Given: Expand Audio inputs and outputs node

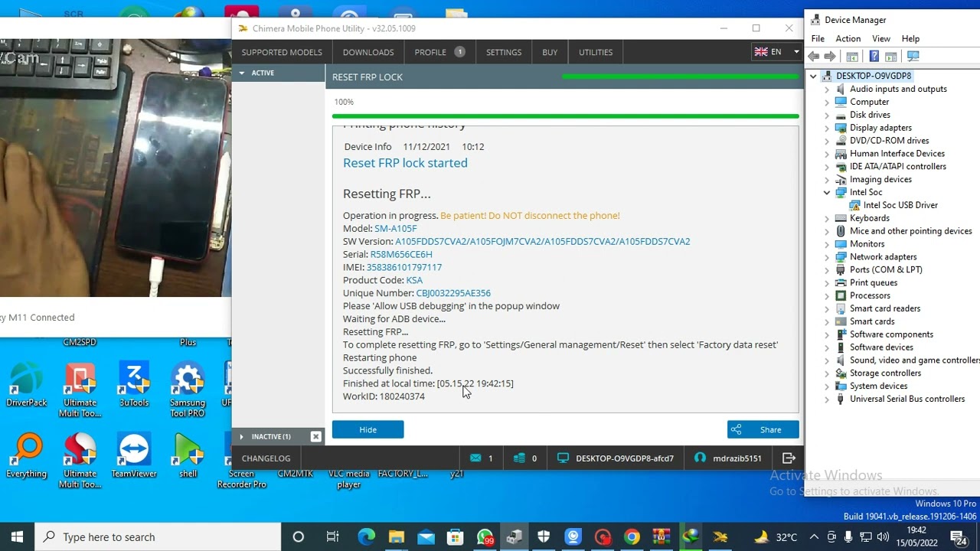Looking at the screenshot, I should coord(827,89).
